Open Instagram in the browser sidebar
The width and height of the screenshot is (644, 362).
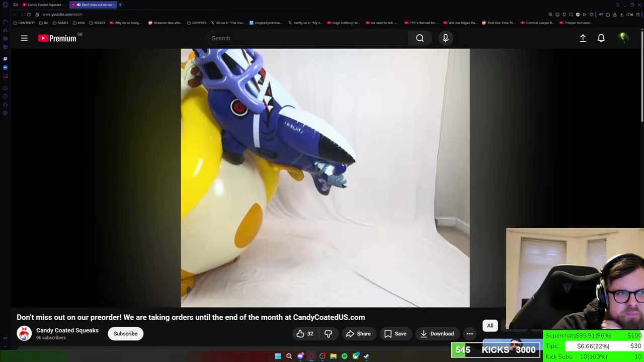tap(5, 76)
